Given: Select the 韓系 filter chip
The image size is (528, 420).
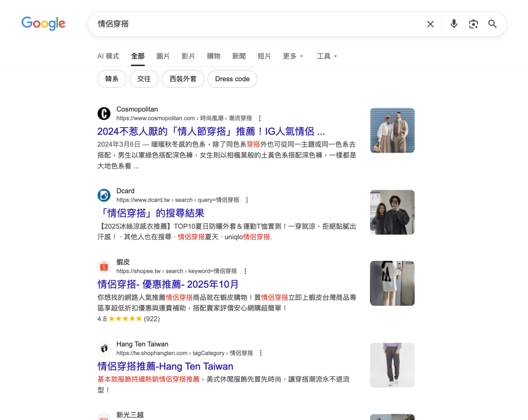Looking at the screenshot, I should (x=111, y=79).
